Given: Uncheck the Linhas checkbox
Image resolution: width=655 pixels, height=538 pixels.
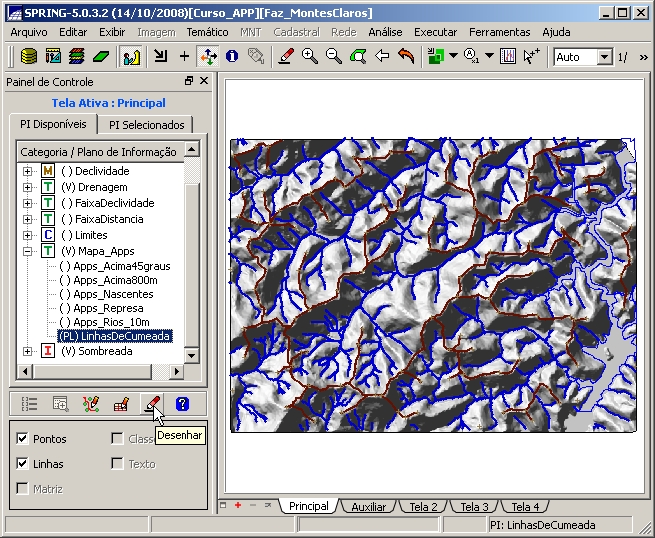Looking at the screenshot, I should 23,464.
